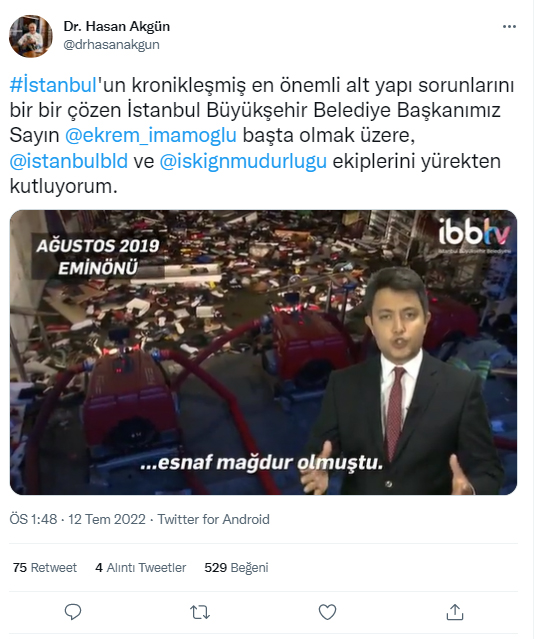View the 4 Alıntı Tweetler list

coord(141,567)
